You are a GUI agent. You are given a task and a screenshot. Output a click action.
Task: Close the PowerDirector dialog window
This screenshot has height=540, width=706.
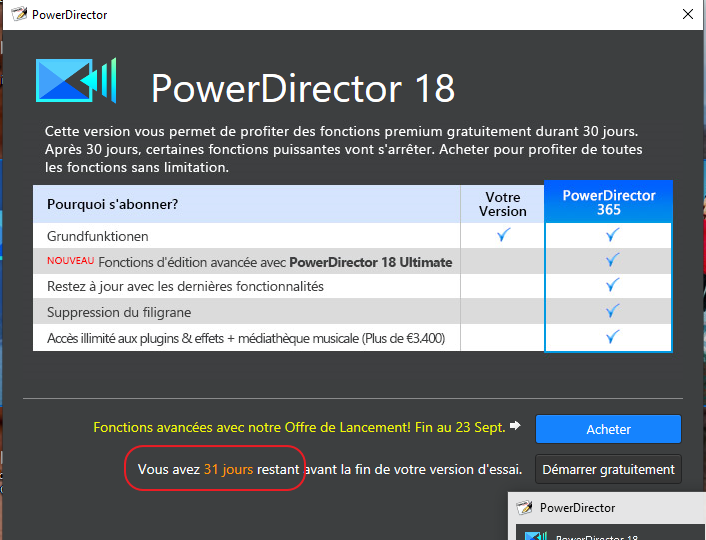(688, 14)
